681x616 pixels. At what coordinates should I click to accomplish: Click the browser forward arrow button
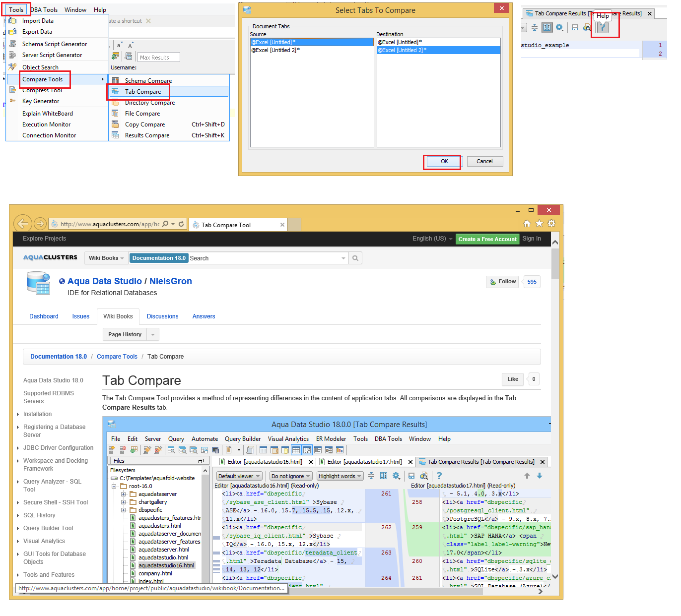click(x=41, y=224)
